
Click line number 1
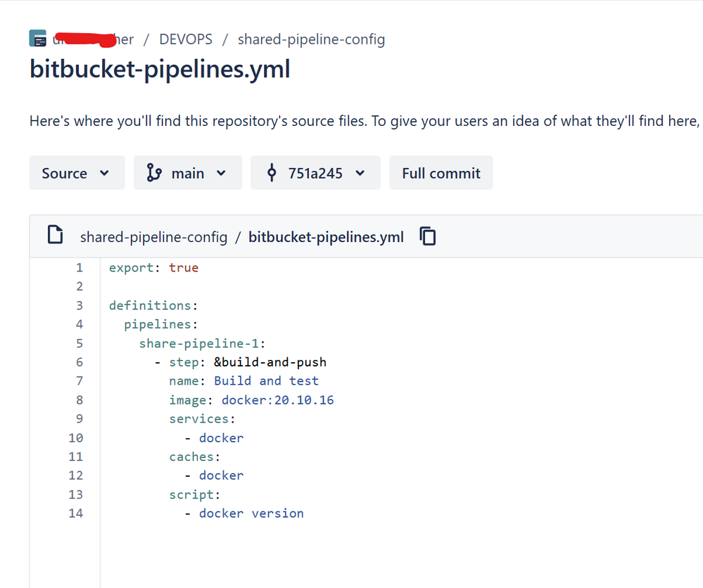click(x=80, y=267)
